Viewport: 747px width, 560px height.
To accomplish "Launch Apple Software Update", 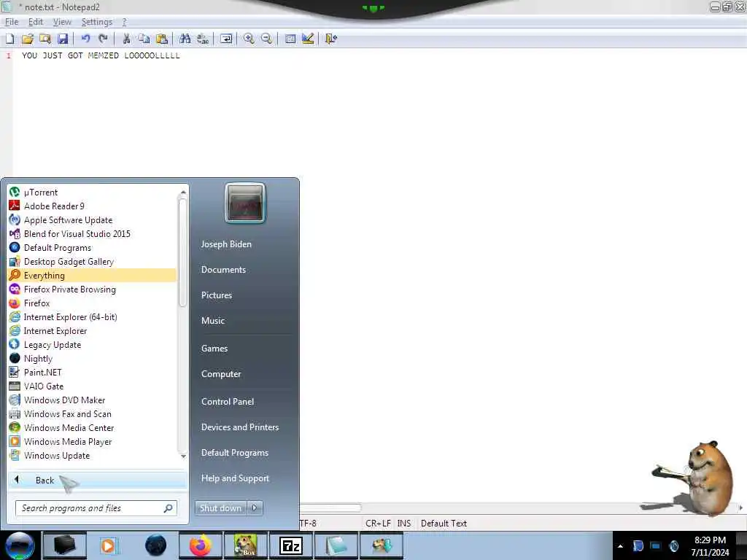I will click(x=93, y=220).
